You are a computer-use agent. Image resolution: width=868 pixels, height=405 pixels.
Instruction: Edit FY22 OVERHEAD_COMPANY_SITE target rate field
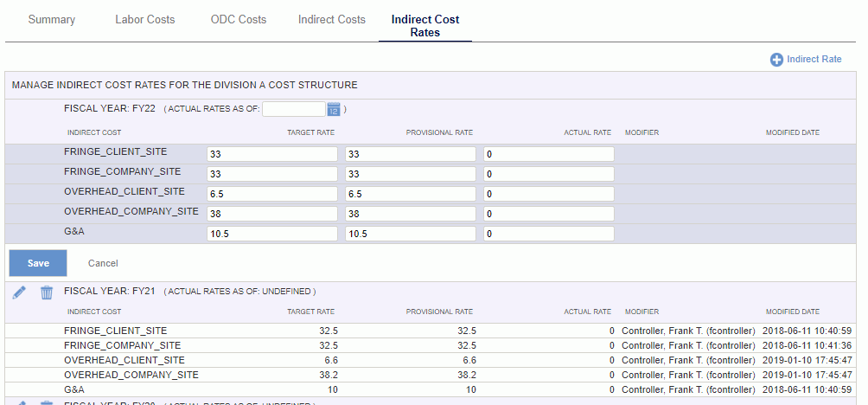coord(272,214)
